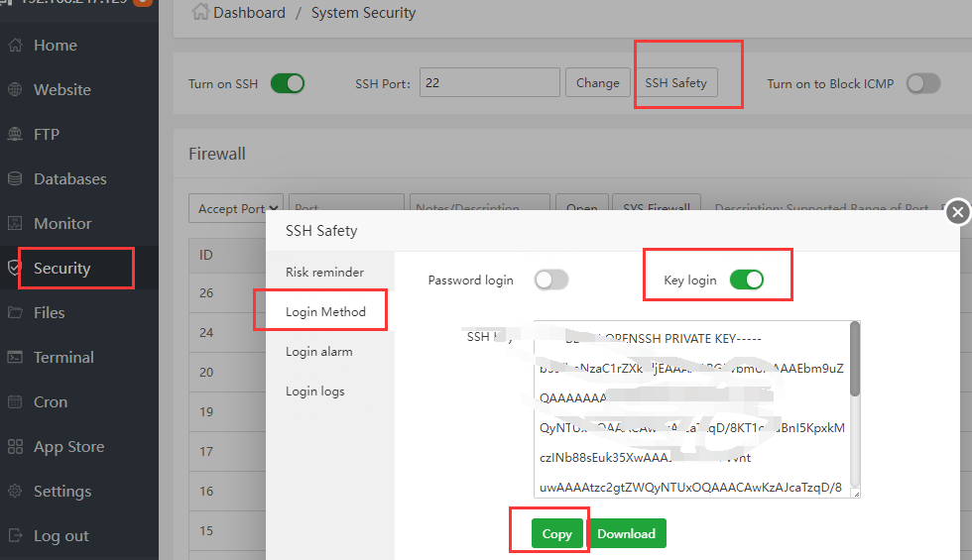Switch to the Login alarm tab

[319, 352]
